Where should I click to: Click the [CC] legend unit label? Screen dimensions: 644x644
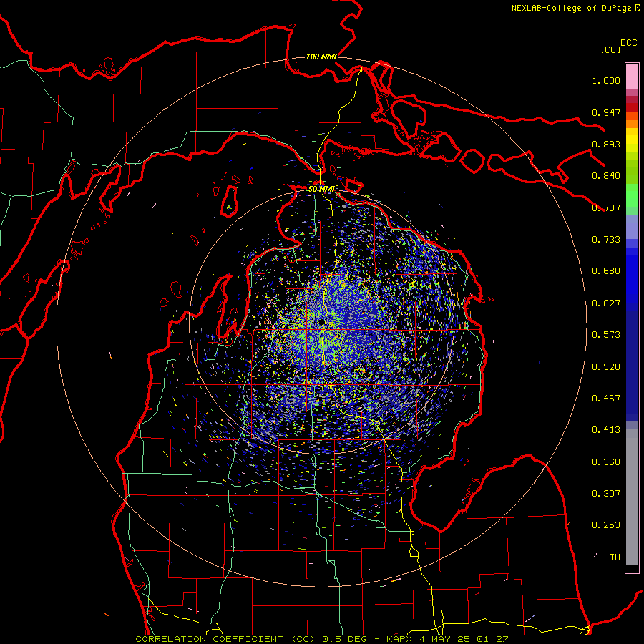click(610, 49)
